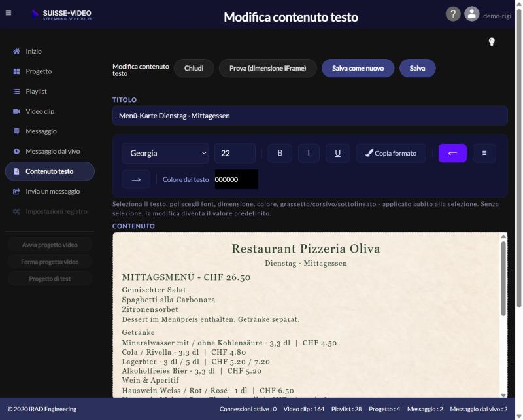Image resolution: width=523 pixels, height=420 pixels.
Task: Align text left with arrow button
Action: (452, 153)
